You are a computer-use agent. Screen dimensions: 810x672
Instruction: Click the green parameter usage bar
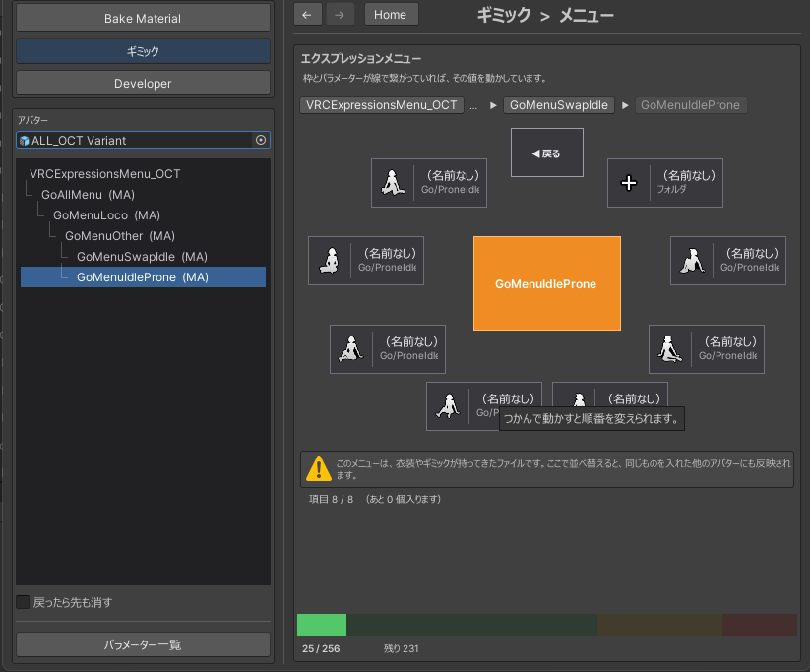pos(322,625)
